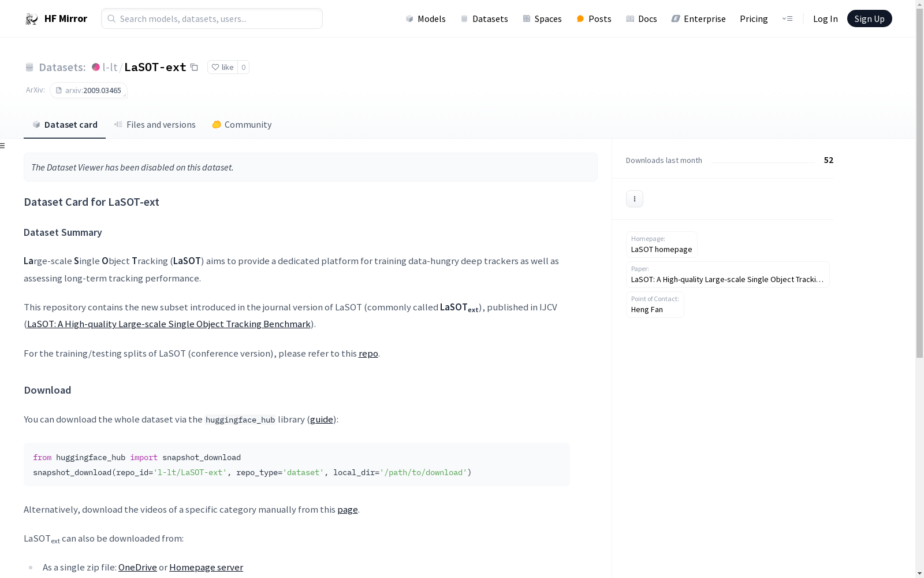Select the Dataset card tab
Image resolution: width=924 pixels, height=578 pixels.
point(65,125)
